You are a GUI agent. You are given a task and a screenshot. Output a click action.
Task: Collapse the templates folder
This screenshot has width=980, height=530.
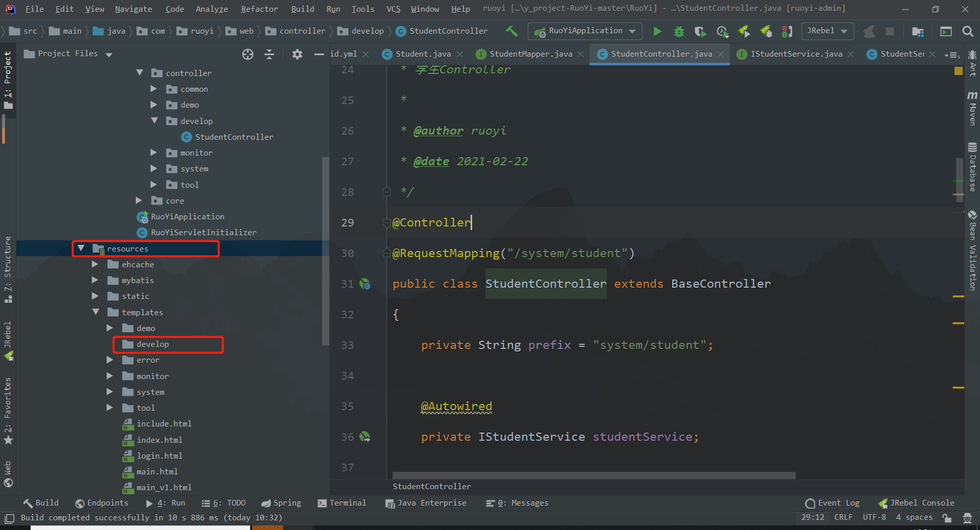point(95,312)
